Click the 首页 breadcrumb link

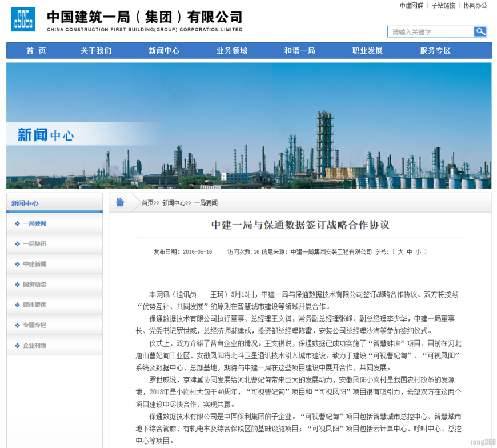(x=147, y=203)
